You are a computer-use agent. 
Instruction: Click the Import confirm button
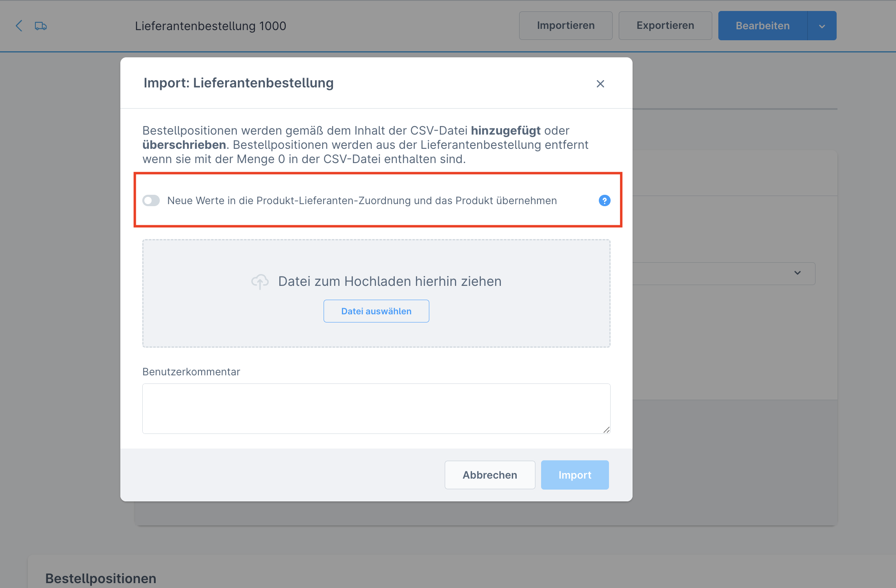[x=574, y=475]
